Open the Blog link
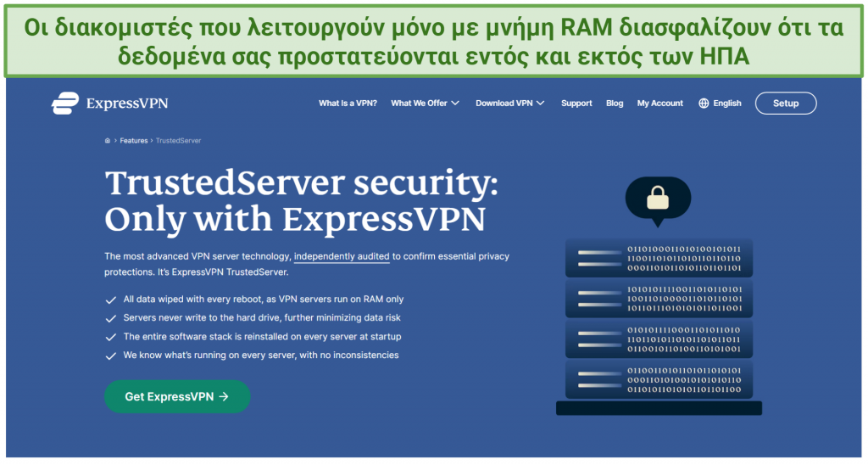This screenshot has height=465, width=868. 615,103
